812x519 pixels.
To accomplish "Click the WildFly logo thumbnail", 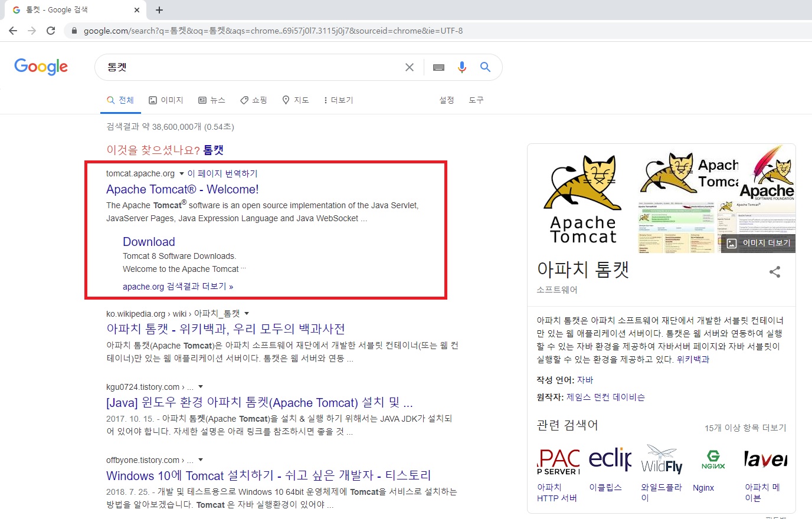I will tap(662, 461).
